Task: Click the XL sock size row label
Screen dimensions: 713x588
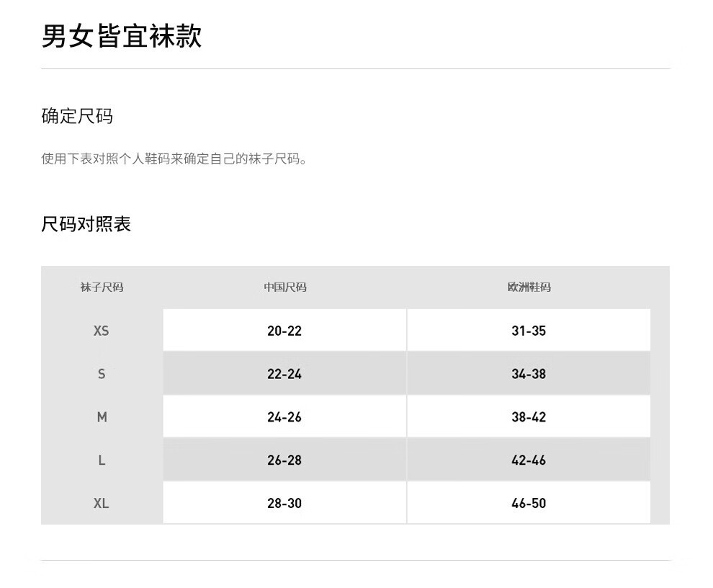Action: pos(102,503)
